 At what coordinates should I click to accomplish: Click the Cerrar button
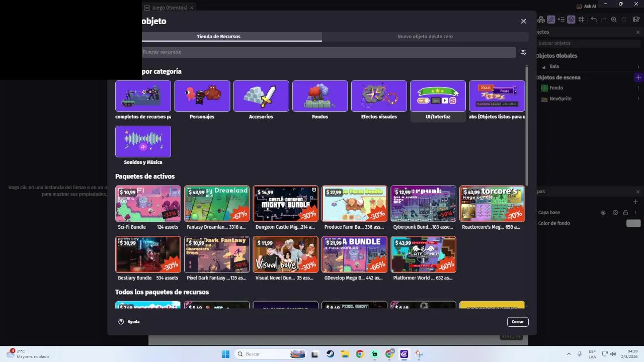pos(518,322)
